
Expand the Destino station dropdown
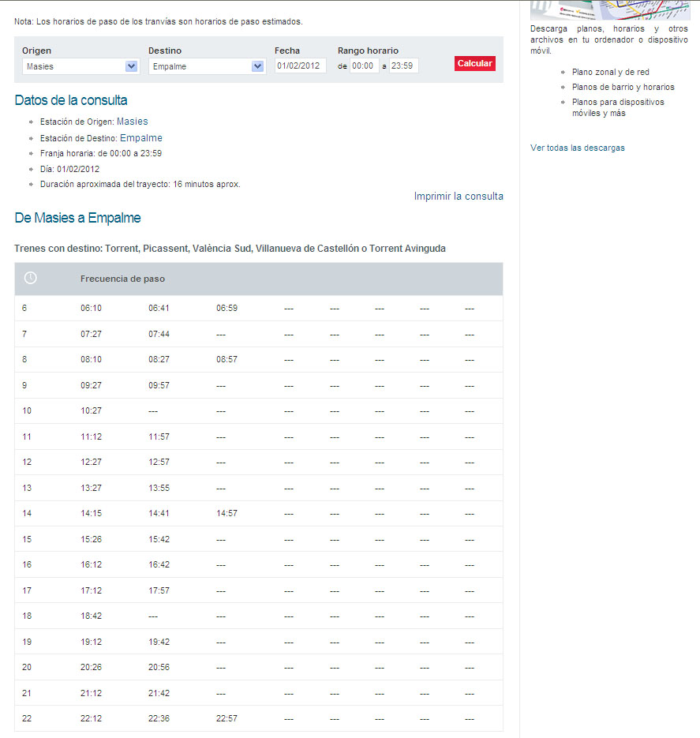click(207, 66)
